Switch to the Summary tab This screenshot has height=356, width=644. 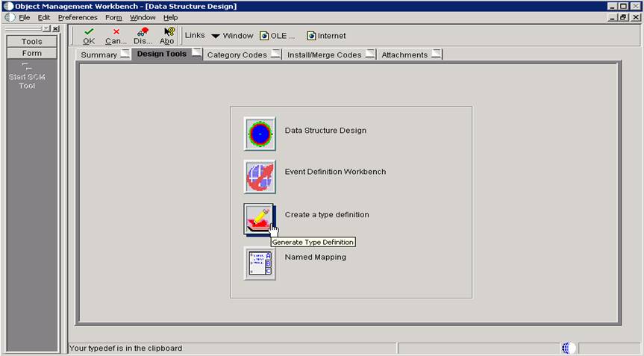pyautogui.click(x=104, y=54)
